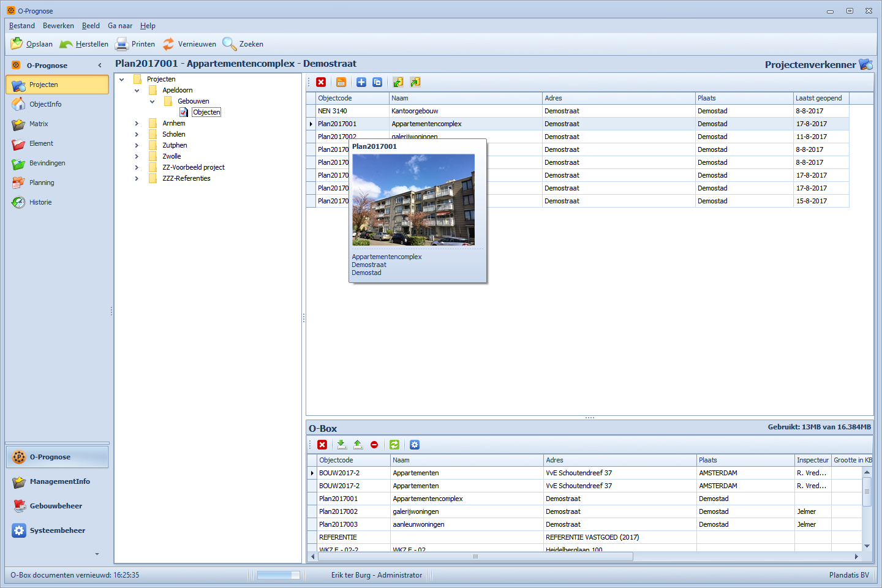
Task: Click the O-Box horizontal scrollbar thumb
Action: coord(475,556)
